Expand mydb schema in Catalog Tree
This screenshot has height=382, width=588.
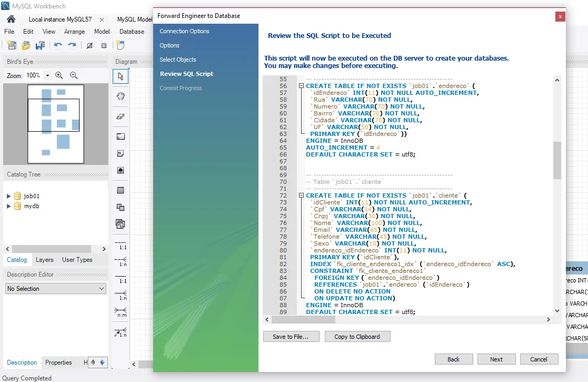(x=8, y=206)
